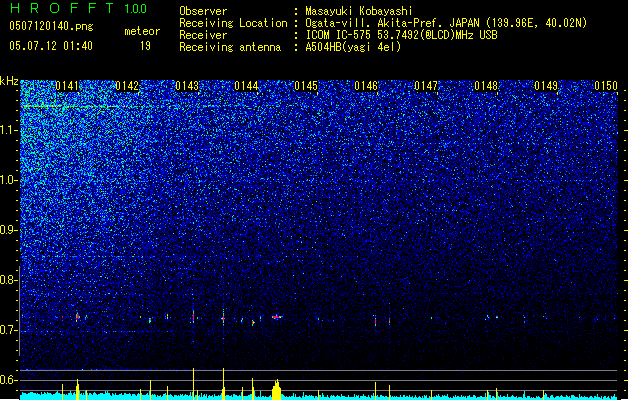Click the 0149 time marker

[546, 86]
